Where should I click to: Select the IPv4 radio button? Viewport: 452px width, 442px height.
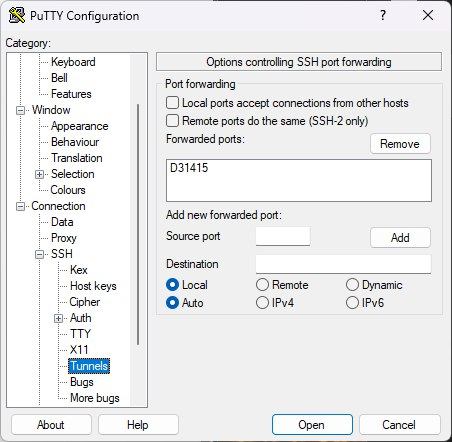tap(262, 303)
